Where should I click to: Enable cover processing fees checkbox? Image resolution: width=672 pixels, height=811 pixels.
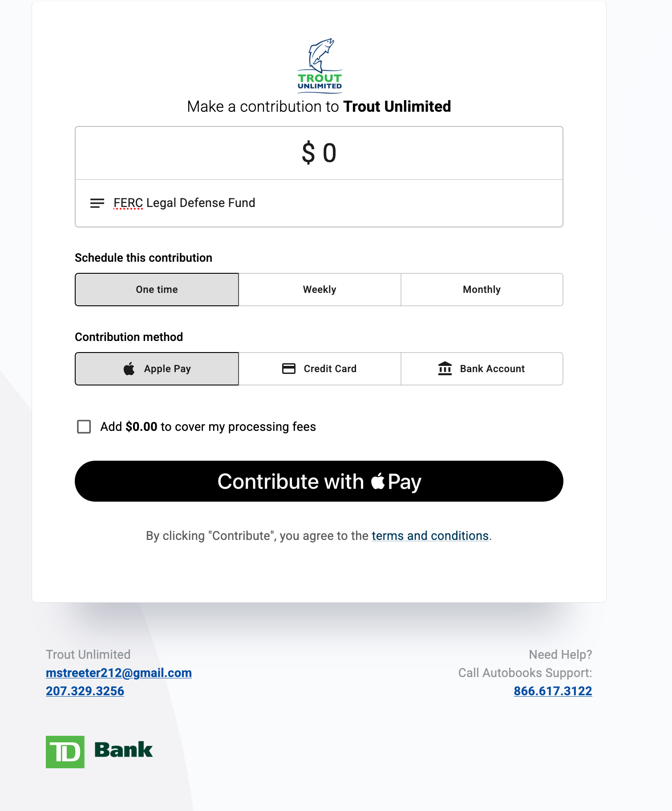click(x=84, y=426)
